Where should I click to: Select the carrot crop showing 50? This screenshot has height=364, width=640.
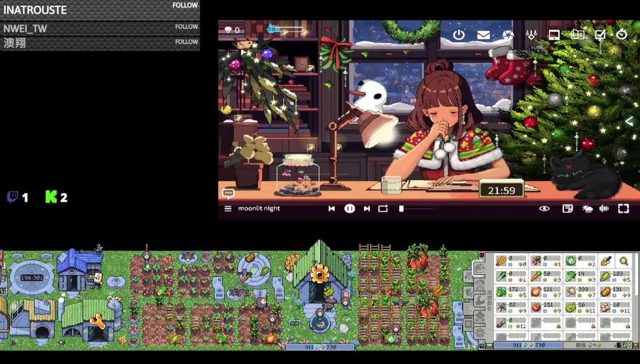click(x=546, y=277)
